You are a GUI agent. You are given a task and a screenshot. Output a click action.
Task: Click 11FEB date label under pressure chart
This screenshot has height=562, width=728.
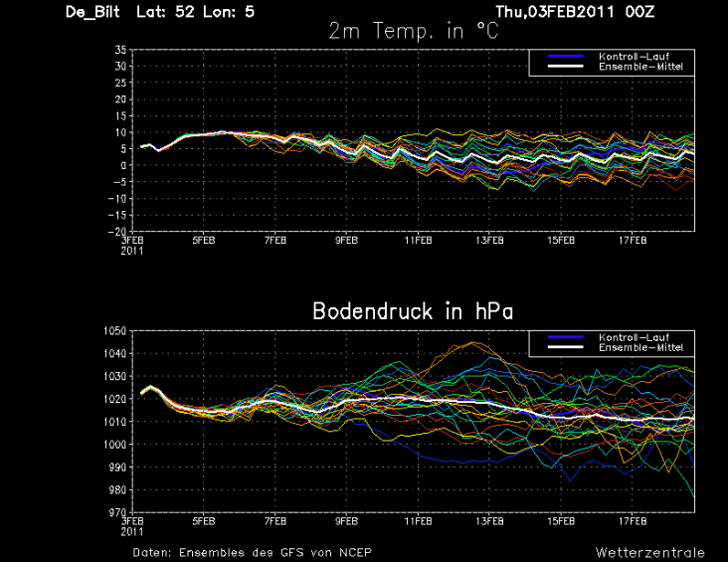[x=419, y=521]
